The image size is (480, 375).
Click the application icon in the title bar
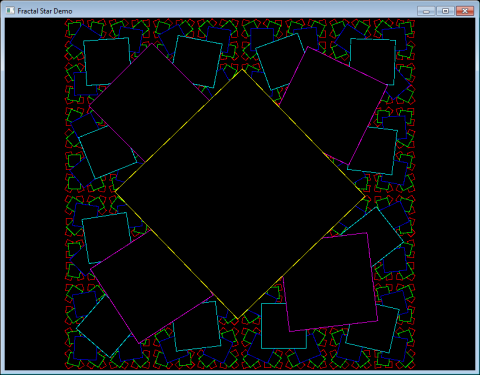point(10,11)
